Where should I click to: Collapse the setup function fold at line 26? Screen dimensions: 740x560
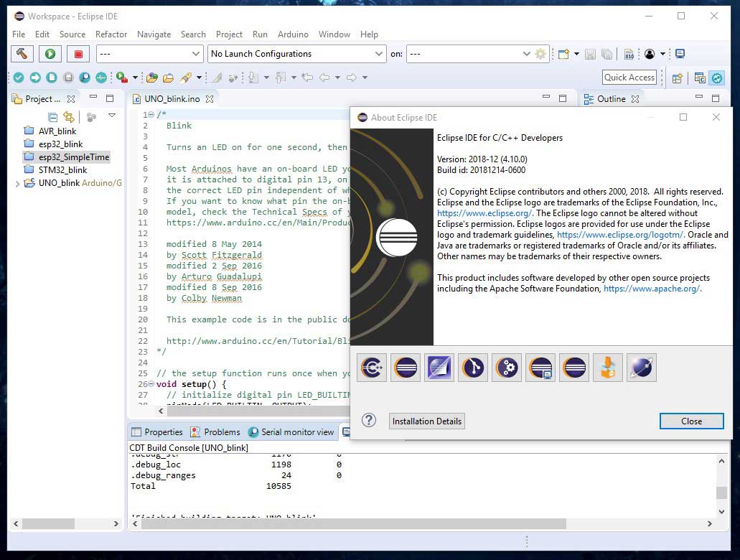click(x=151, y=384)
